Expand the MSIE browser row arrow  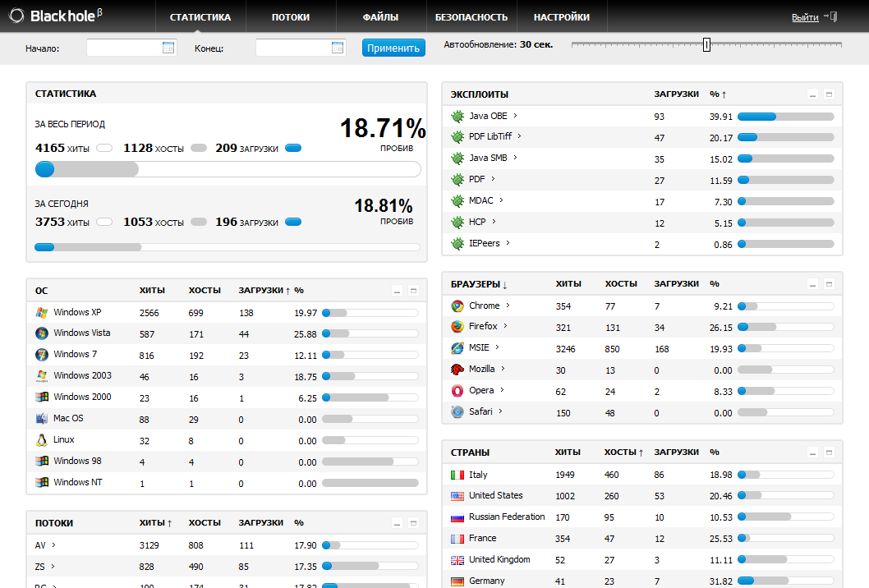pos(499,347)
